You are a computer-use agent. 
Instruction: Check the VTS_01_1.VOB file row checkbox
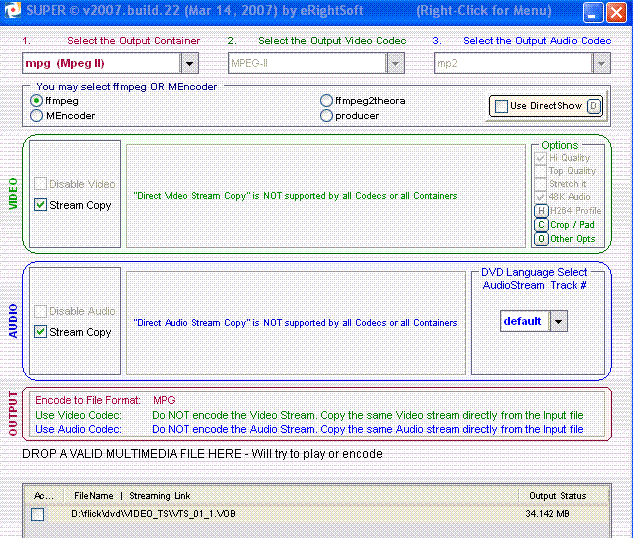[x=38, y=514]
